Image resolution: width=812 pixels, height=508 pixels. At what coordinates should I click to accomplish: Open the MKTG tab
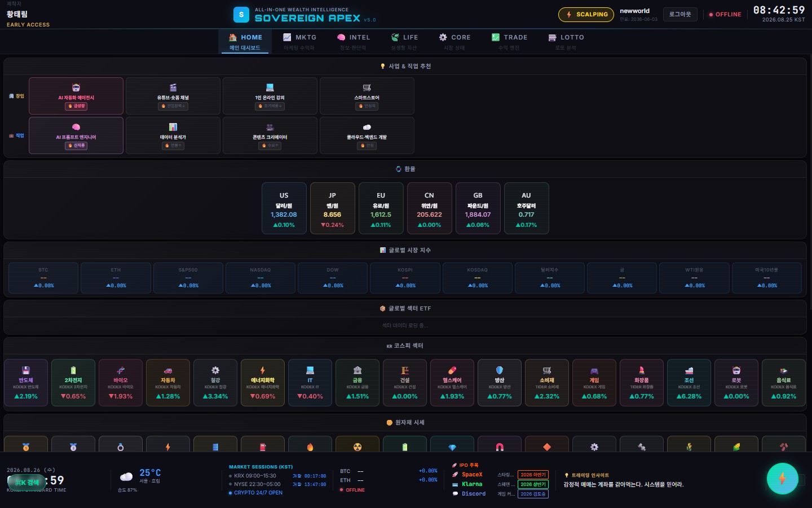pyautogui.click(x=299, y=42)
